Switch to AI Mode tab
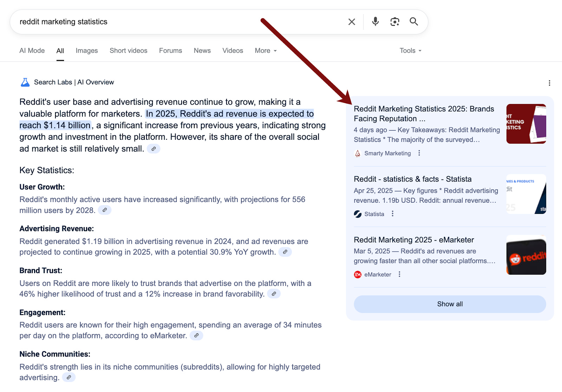 32,51
